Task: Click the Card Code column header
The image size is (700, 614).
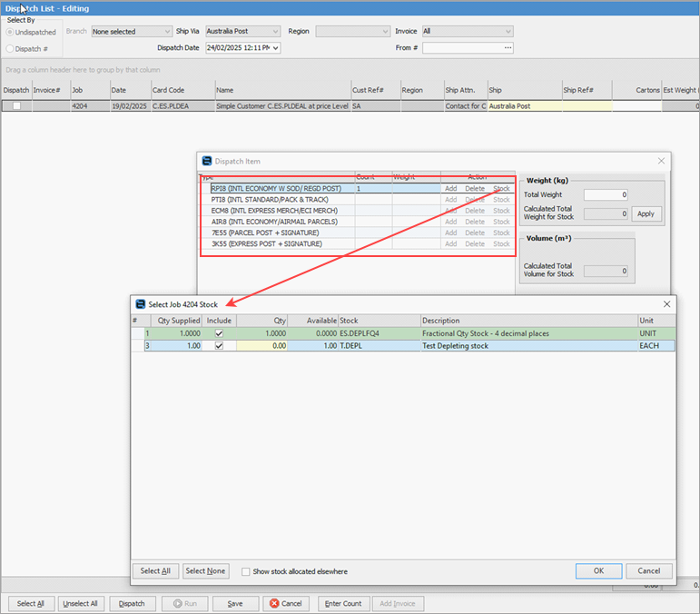Action: click(182, 90)
